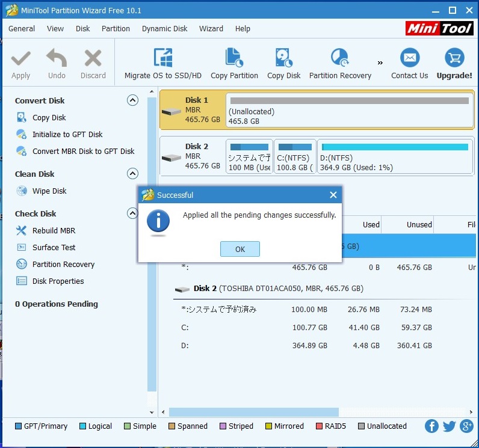Viewport: 479px width, 448px height.
Task: Collapse the Clean Disk section
Action: (132, 174)
